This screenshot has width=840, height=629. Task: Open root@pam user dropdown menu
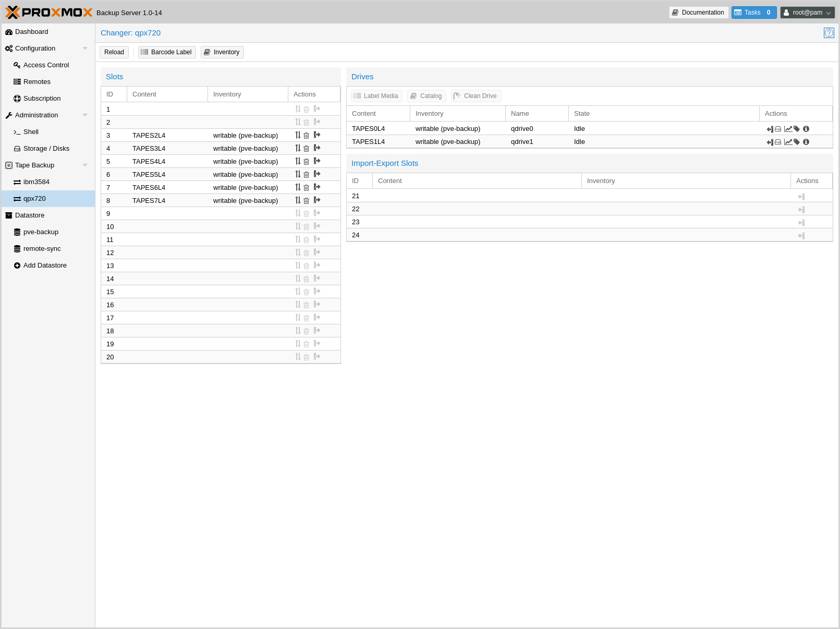[x=807, y=13]
